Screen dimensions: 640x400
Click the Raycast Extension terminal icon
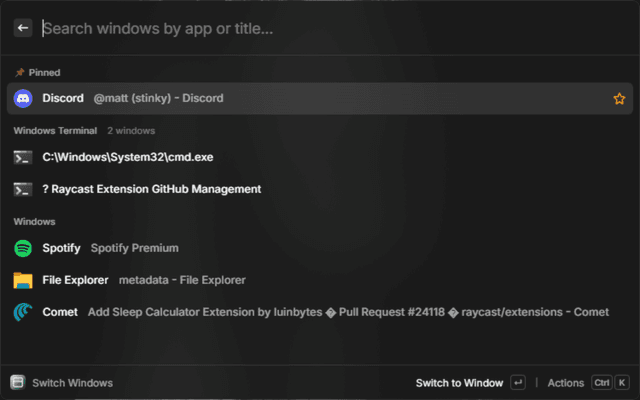click(23, 189)
